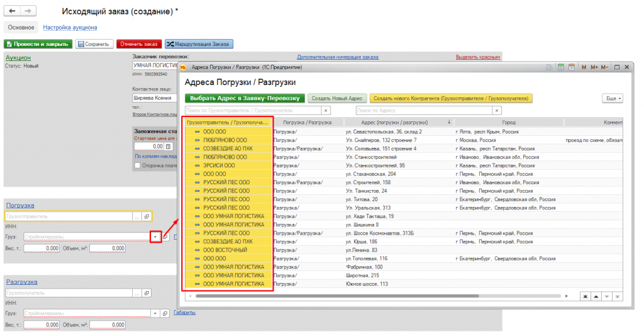Select address ул. Севастопольская, 36, склад 2
644x332 pixels.
point(384,132)
